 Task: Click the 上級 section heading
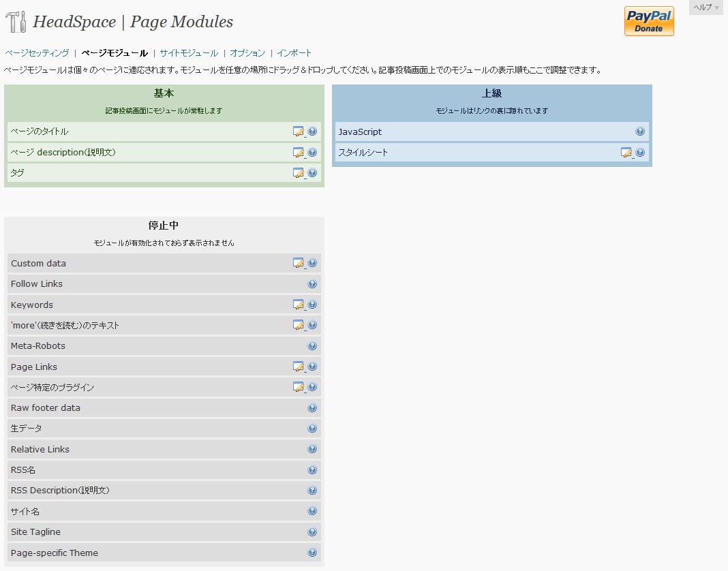click(x=491, y=93)
